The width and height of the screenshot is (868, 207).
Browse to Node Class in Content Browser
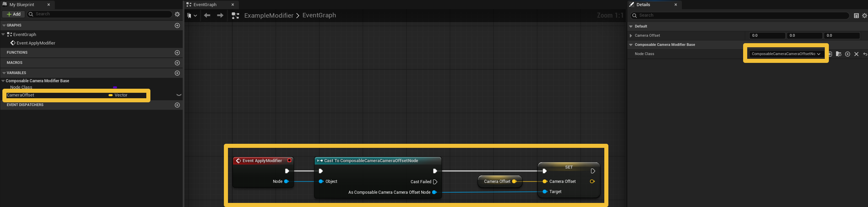(839, 54)
